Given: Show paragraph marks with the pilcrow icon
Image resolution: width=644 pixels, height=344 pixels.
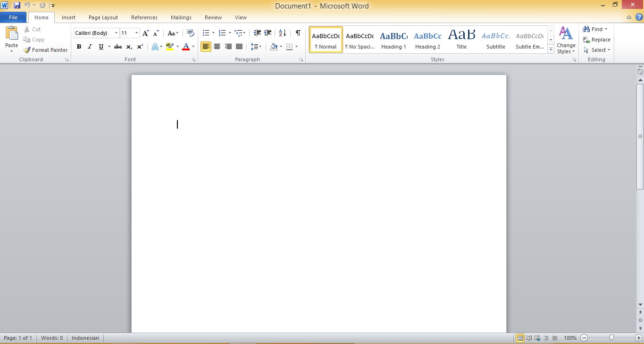Looking at the screenshot, I should tap(297, 33).
